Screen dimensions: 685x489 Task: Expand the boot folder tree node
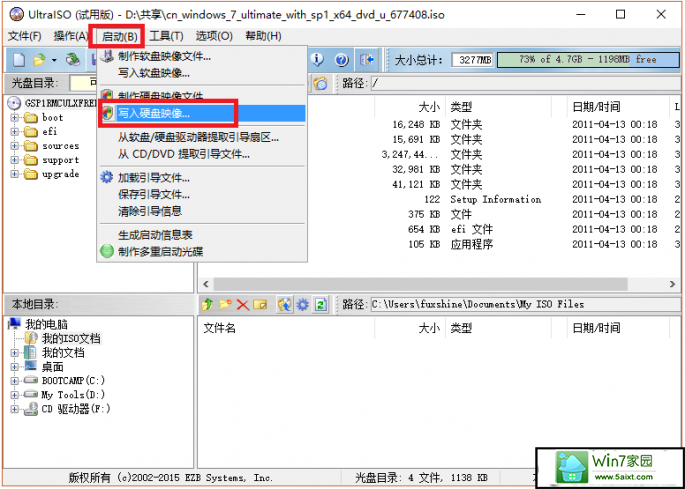[15, 118]
